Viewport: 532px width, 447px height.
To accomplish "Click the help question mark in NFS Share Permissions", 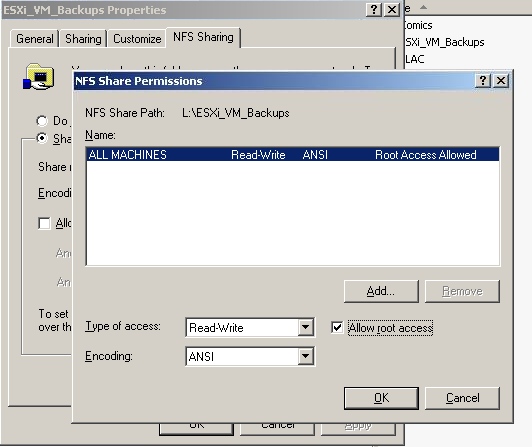I will [x=482, y=81].
